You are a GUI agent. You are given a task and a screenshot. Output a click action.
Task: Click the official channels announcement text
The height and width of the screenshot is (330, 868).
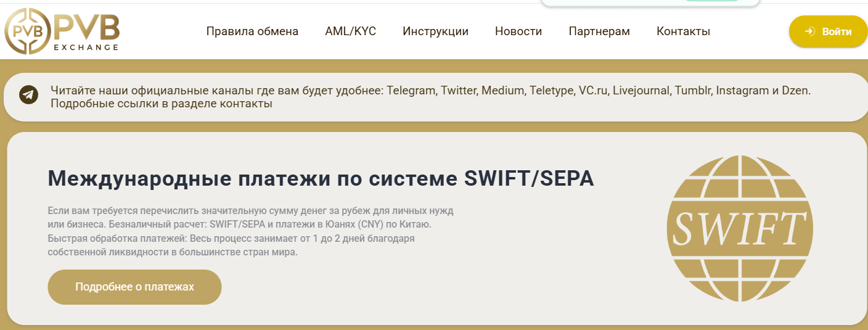[x=430, y=97]
